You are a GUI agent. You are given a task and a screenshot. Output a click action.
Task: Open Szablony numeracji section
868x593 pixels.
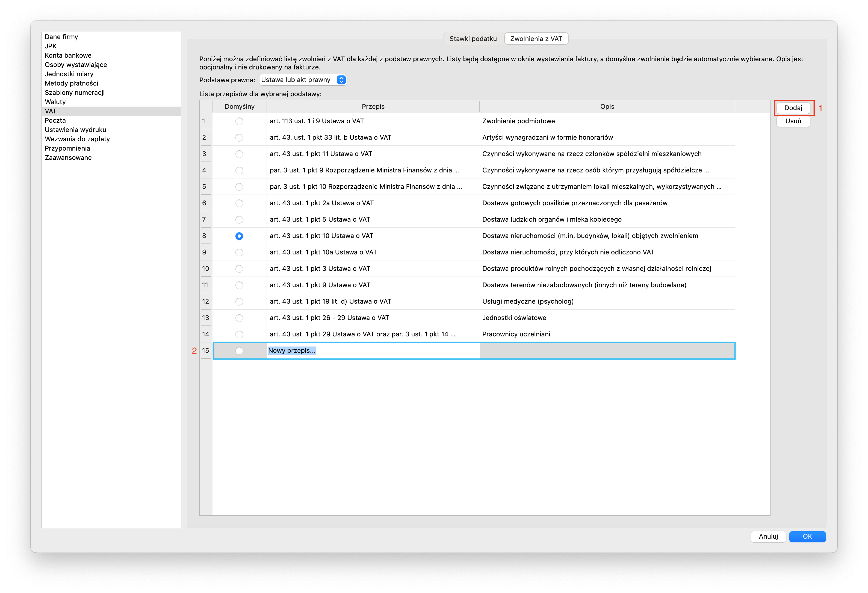coord(111,93)
